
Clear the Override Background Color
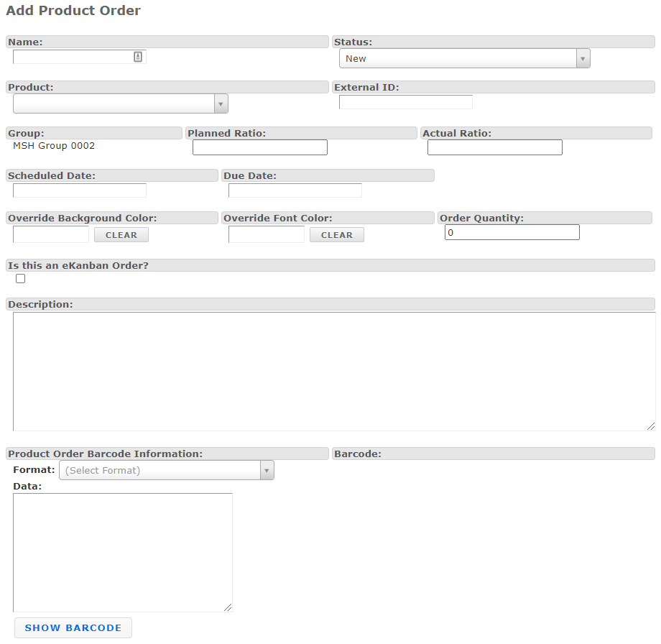point(121,235)
